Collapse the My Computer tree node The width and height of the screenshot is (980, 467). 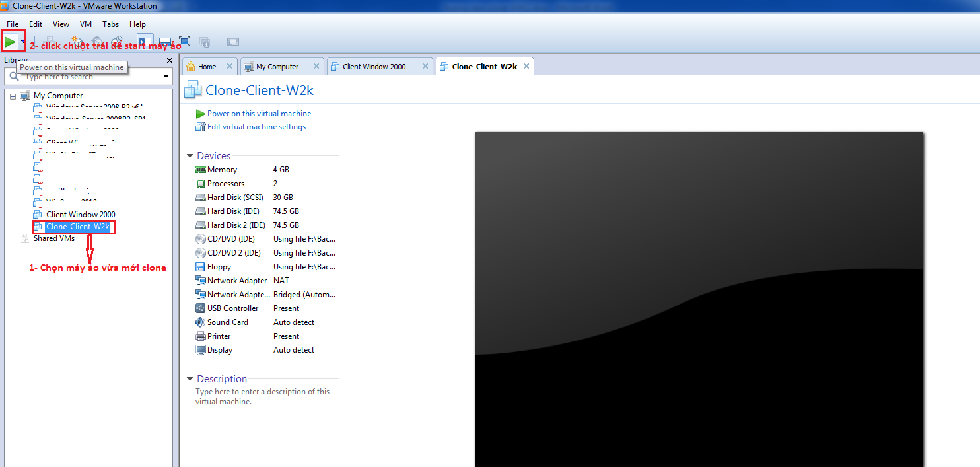pyautogui.click(x=13, y=96)
